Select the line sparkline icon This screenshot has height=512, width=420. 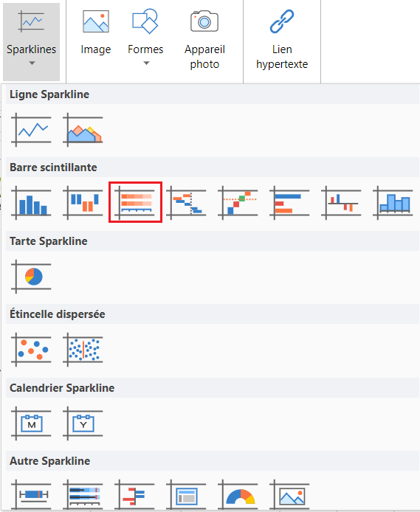(31, 130)
